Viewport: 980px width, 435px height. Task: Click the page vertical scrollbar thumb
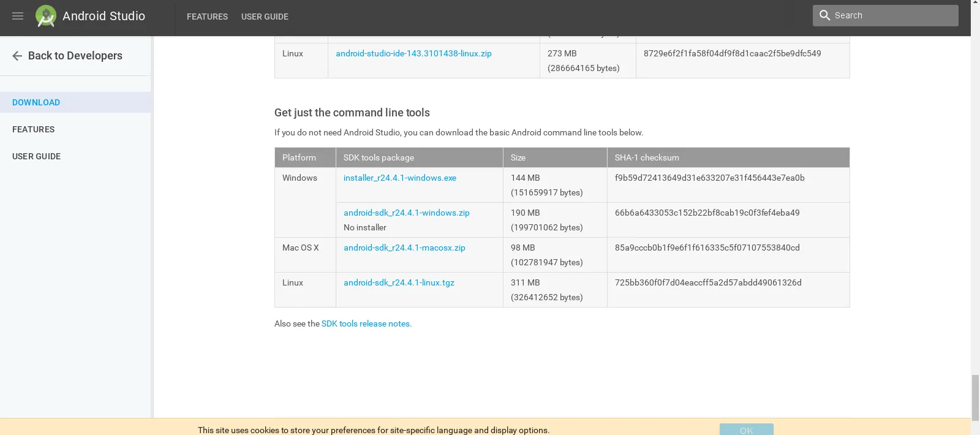click(x=975, y=398)
